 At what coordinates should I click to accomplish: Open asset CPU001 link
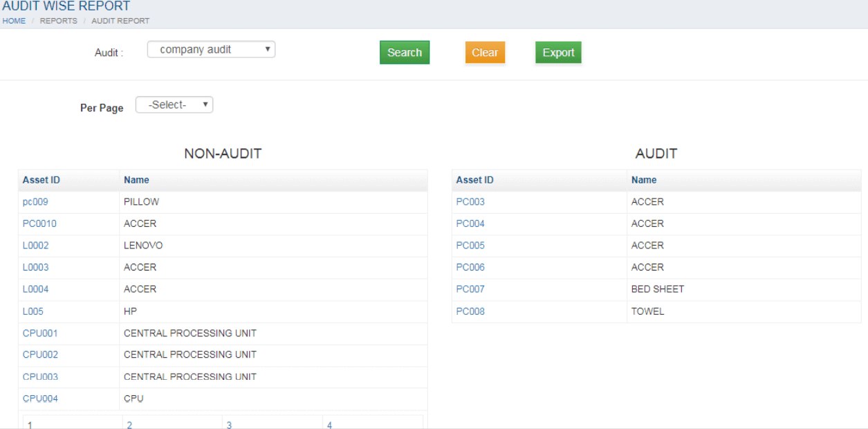click(40, 333)
